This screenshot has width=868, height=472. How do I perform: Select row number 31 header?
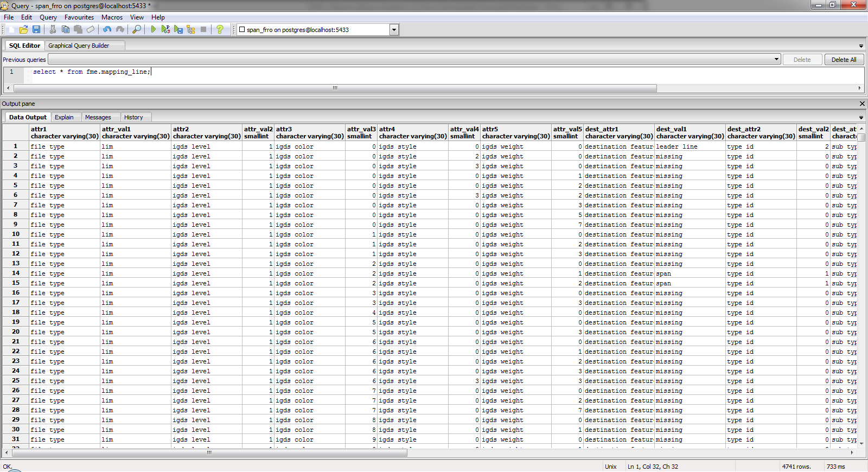[16, 439]
